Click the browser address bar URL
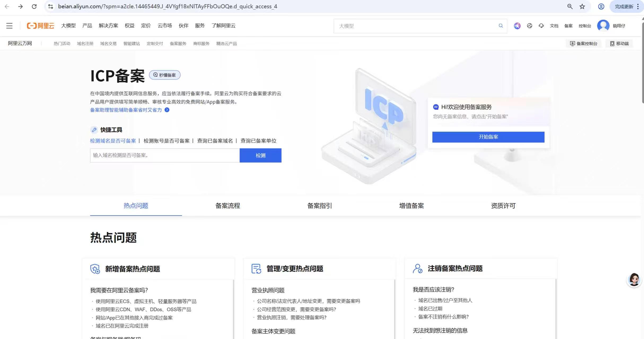This screenshot has width=644, height=339. click(168, 6)
